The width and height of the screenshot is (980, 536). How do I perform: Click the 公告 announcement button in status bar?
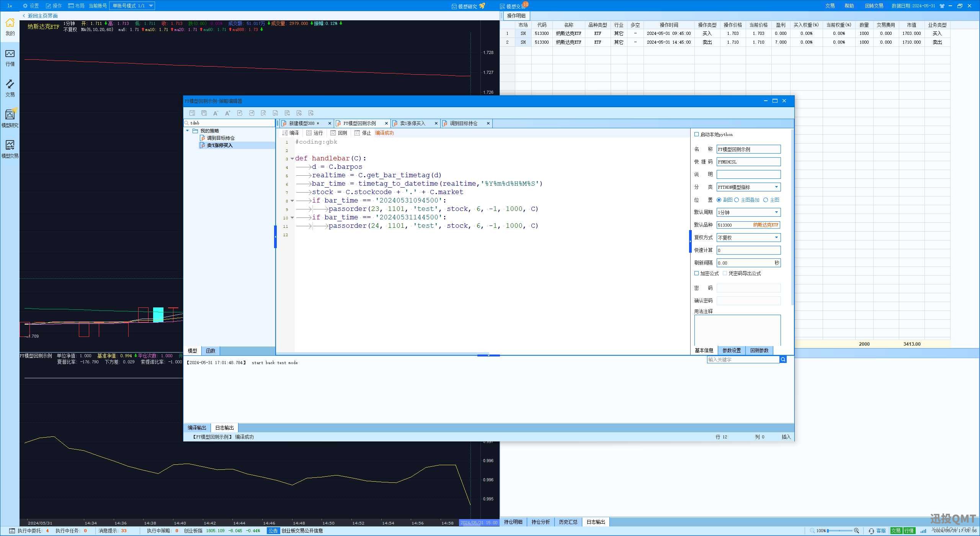click(x=273, y=531)
